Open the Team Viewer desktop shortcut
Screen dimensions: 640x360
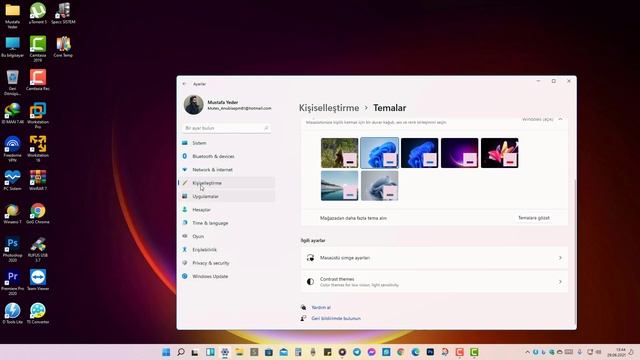[x=38, y=280]
